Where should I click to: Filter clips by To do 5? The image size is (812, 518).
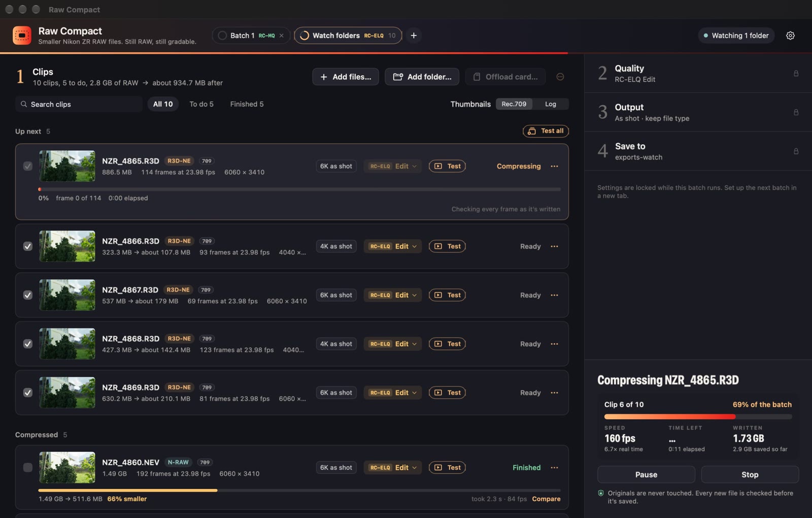coord(201,104)
